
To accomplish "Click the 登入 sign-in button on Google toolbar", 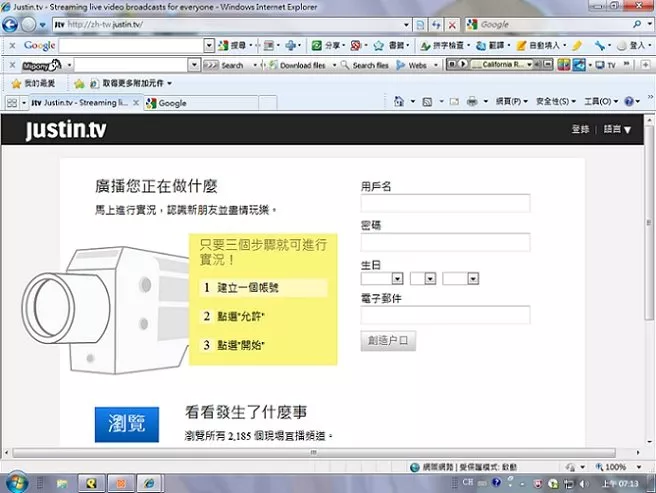I will pos(633,45).
